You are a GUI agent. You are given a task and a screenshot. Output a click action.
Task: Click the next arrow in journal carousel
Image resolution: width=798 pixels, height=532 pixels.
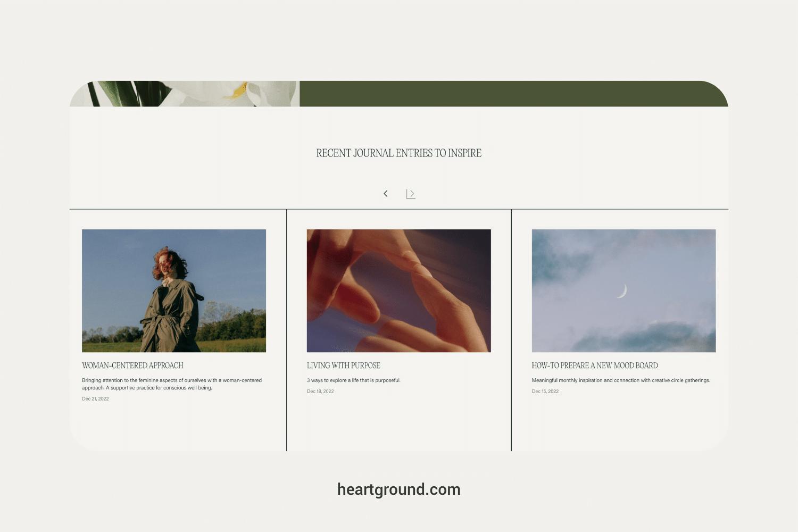[x=411, y=194]
